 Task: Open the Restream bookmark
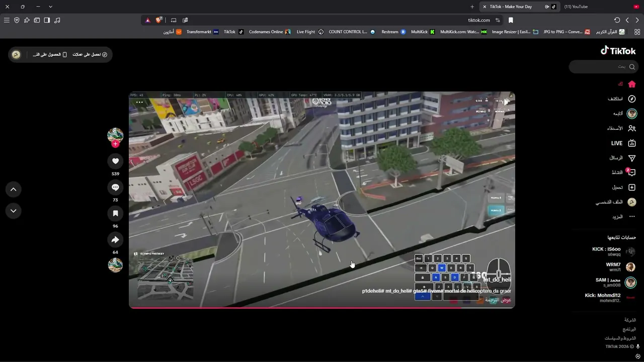tap(393, 32)
